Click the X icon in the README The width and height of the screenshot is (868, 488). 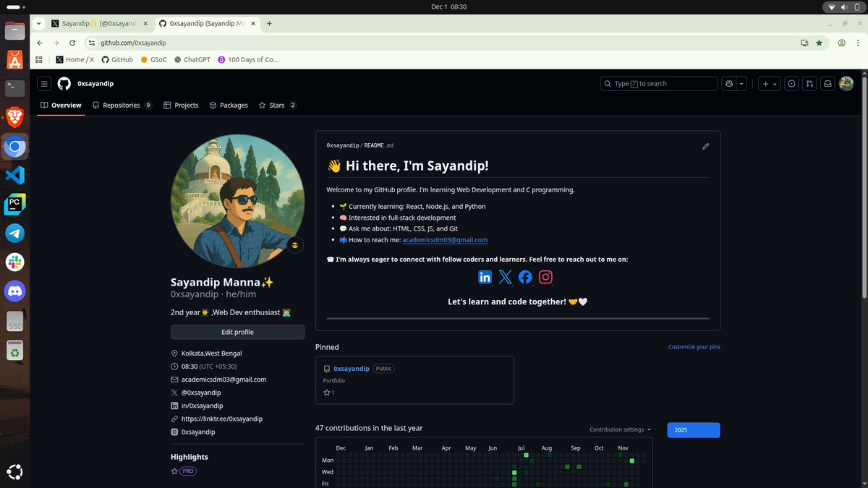pyautogui.click(x=506, y=276)
